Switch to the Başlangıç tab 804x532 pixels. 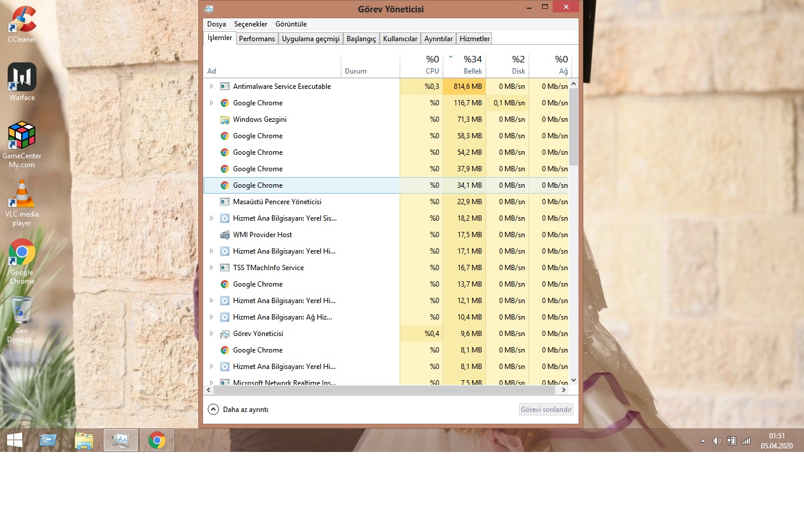pos(361,39)
